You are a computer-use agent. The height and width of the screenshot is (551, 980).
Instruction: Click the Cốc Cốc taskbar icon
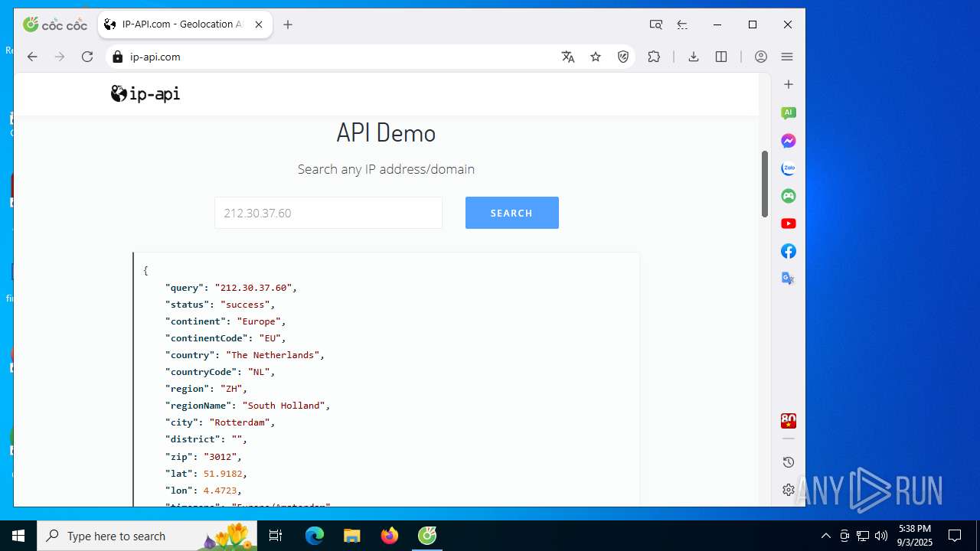(427, 536)
